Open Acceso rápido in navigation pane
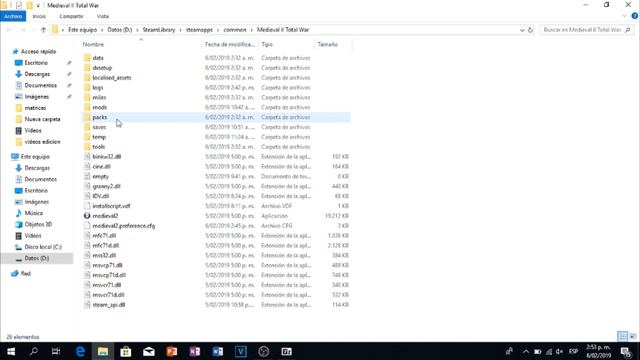 click(x=38, y=51)
